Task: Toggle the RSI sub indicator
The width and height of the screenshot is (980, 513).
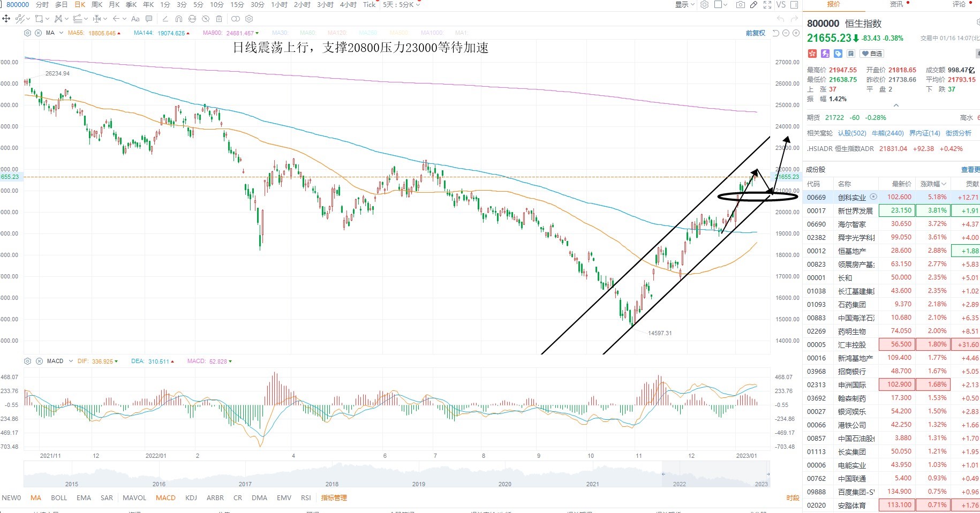Action: (306, 498)
